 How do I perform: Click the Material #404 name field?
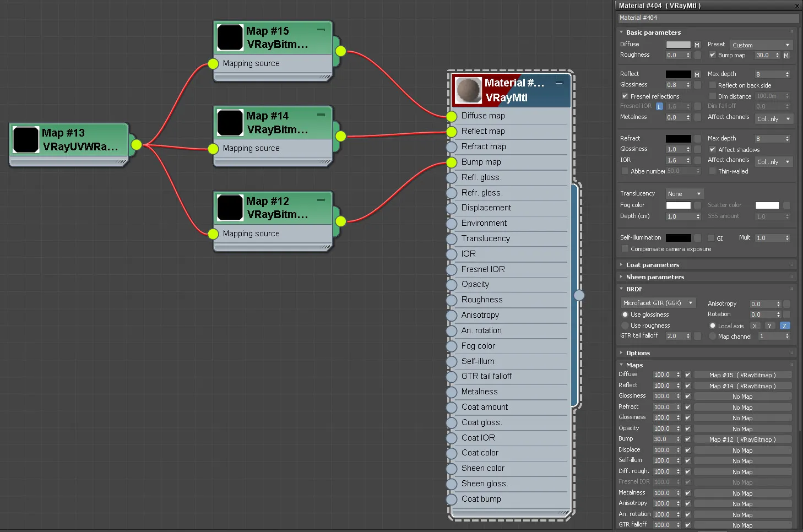tap(708, 18)
